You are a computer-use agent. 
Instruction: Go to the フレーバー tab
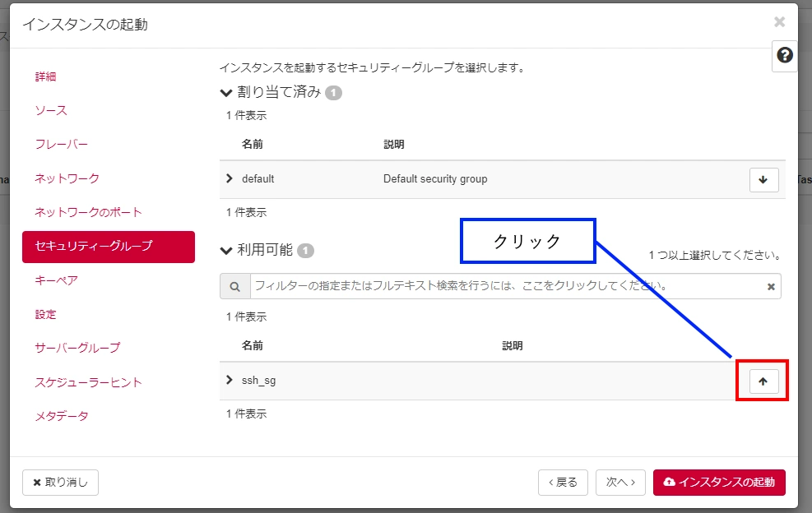coord(62,144)
